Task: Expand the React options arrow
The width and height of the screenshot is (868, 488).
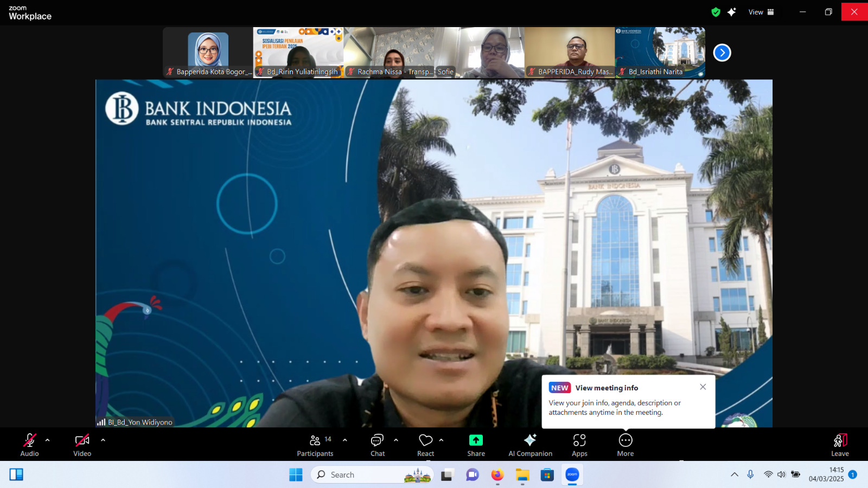Action: [442, 440]
